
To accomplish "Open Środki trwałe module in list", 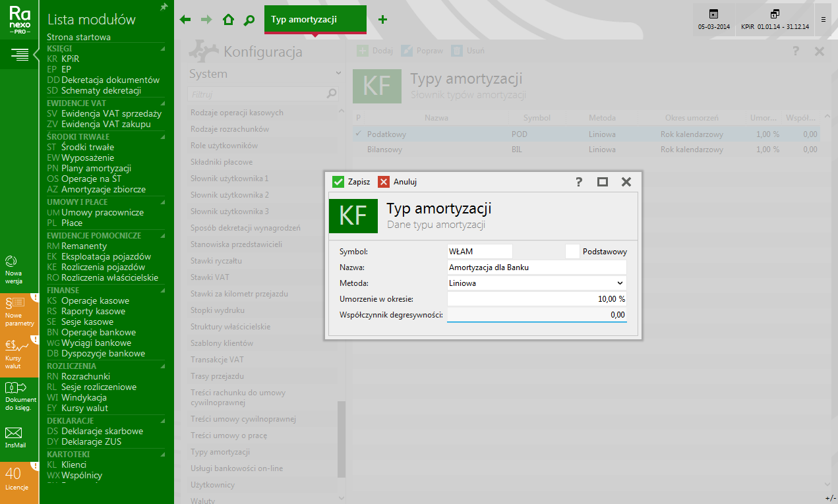I will click(87, 147).
